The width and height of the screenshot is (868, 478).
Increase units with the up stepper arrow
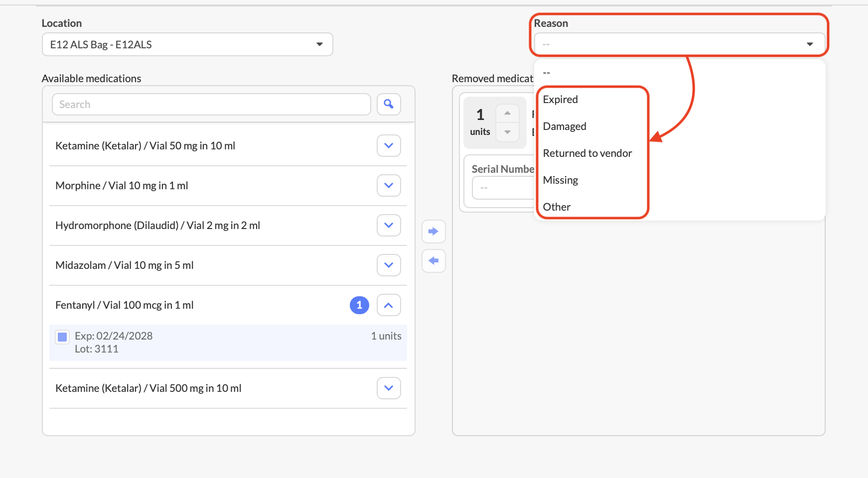tap(507, 114)
